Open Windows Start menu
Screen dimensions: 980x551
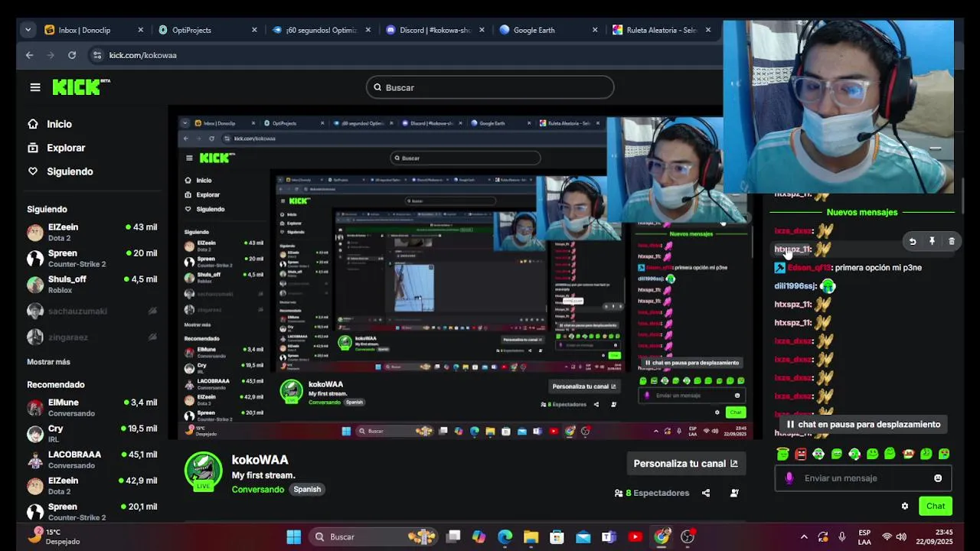(x=294, y=536)
